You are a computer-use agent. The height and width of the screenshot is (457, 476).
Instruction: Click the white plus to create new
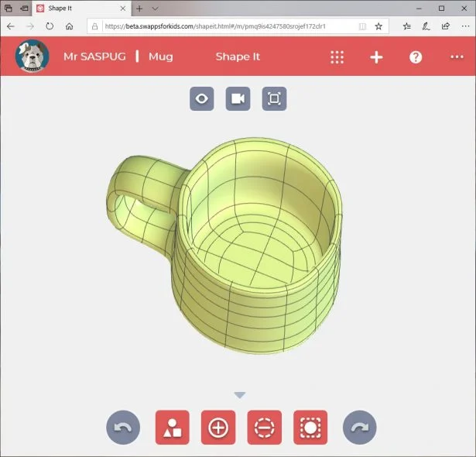coord(376,57)
